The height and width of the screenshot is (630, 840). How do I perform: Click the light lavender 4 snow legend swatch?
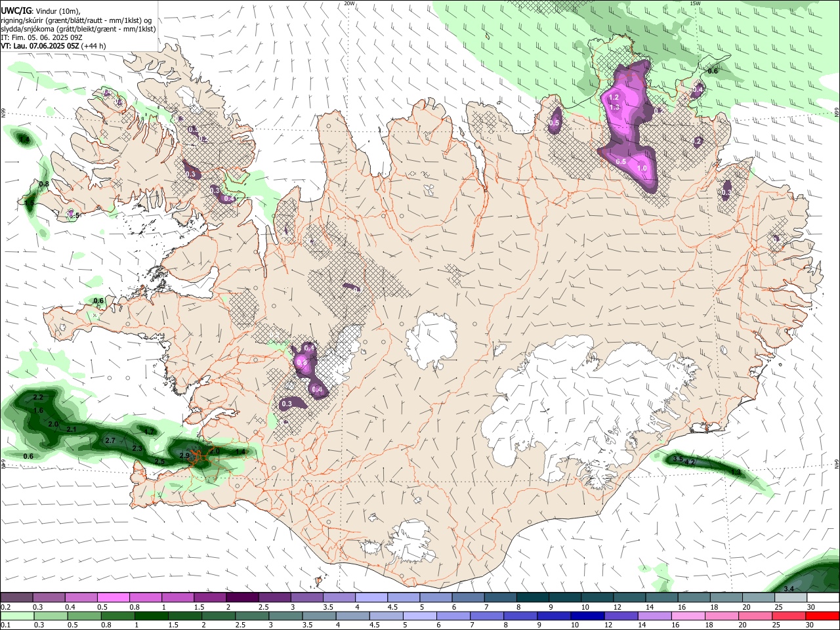pos(371,598)
